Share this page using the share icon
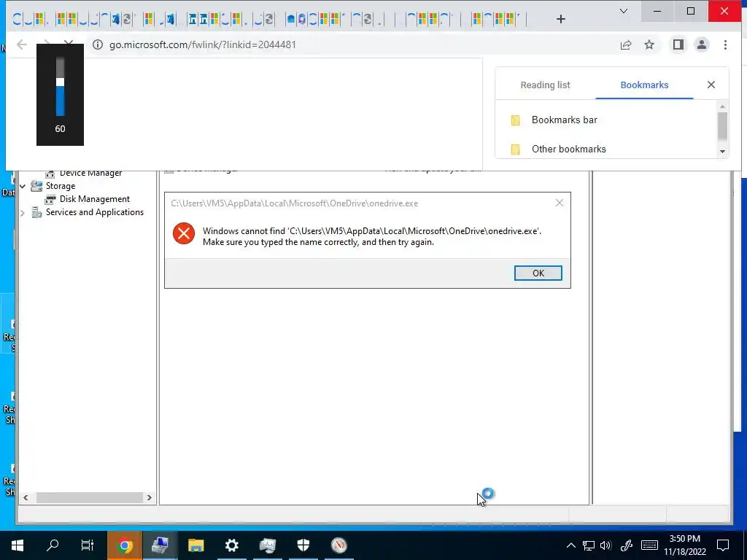Viewport: 747px width, 560px height. [x=625, y=44]
